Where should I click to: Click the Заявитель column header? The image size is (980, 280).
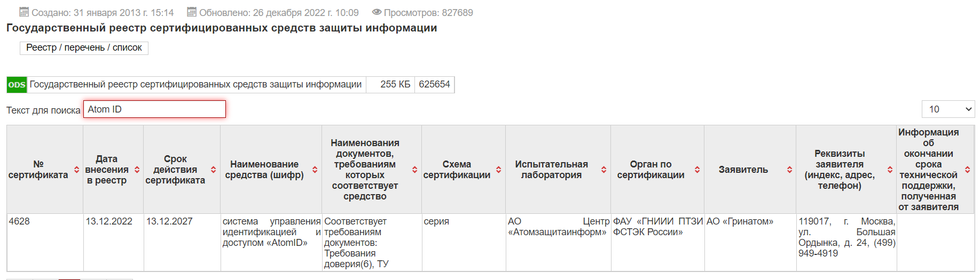coord(743,170)
